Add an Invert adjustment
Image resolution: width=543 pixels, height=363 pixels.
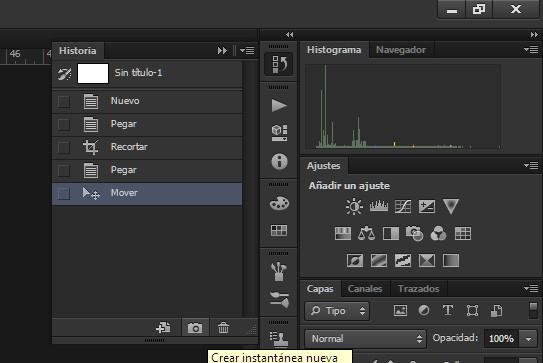[x=355, y=260]
